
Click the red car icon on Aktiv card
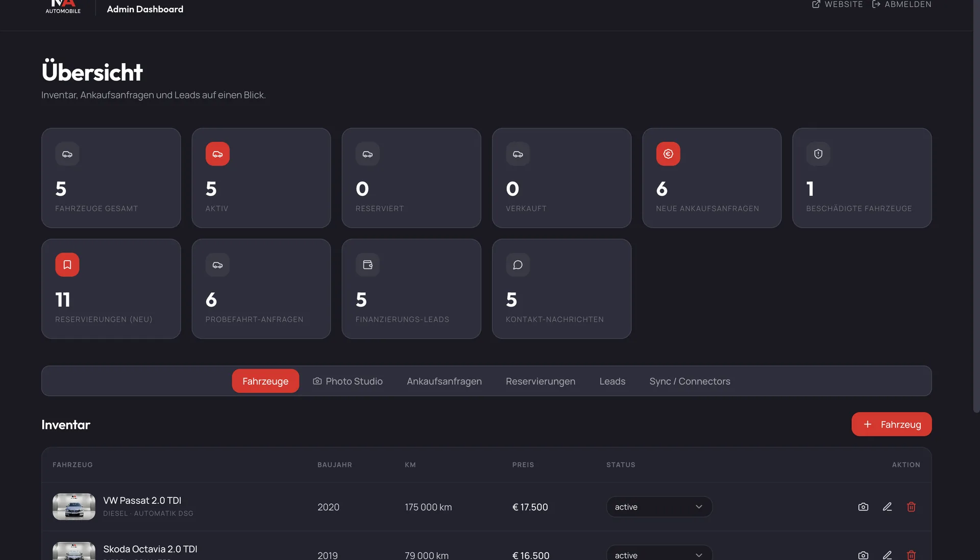tap(217, 154)
